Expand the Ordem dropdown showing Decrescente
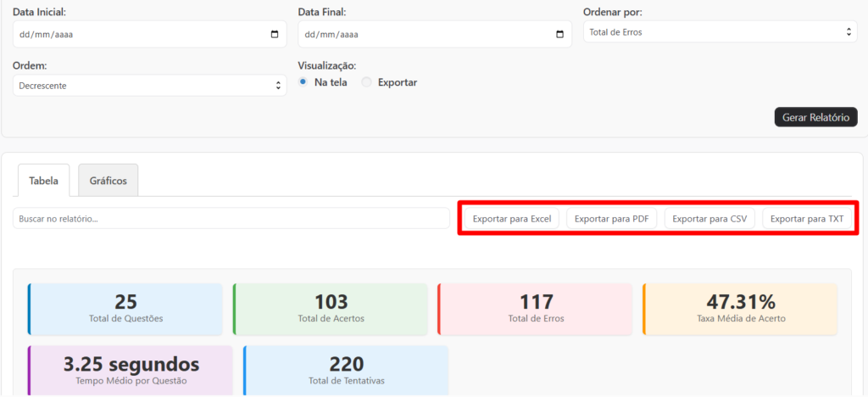868x397 pixels. click(149, 86)
